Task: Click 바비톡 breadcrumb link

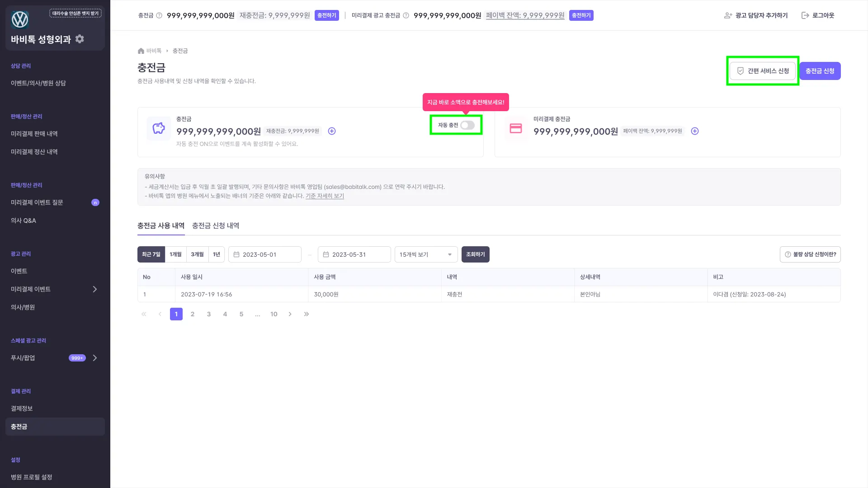Action: pos(154,51)
